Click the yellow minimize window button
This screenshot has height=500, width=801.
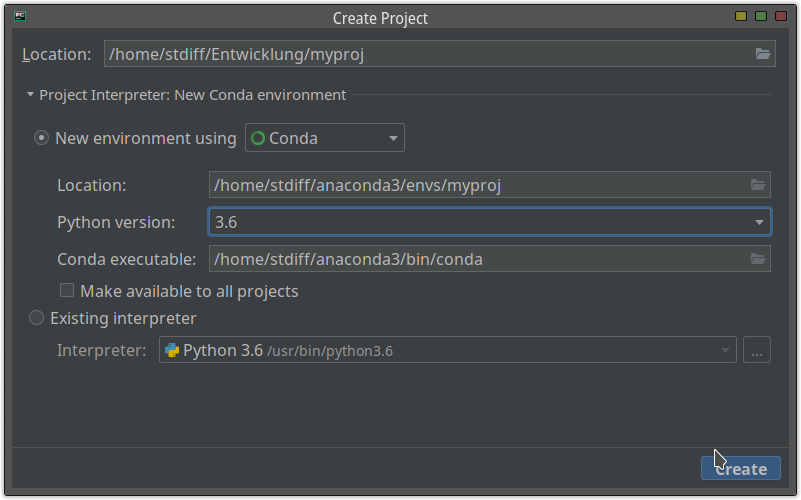point(741,16)
